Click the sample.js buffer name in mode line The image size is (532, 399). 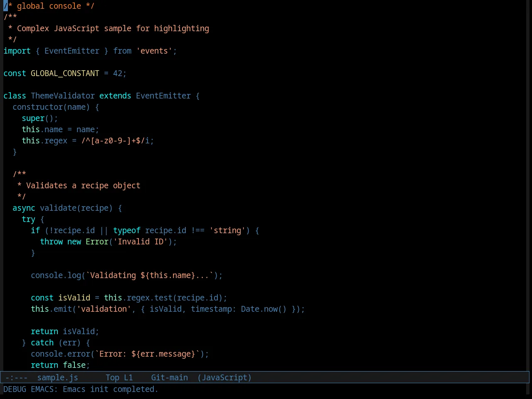[57, 377]
